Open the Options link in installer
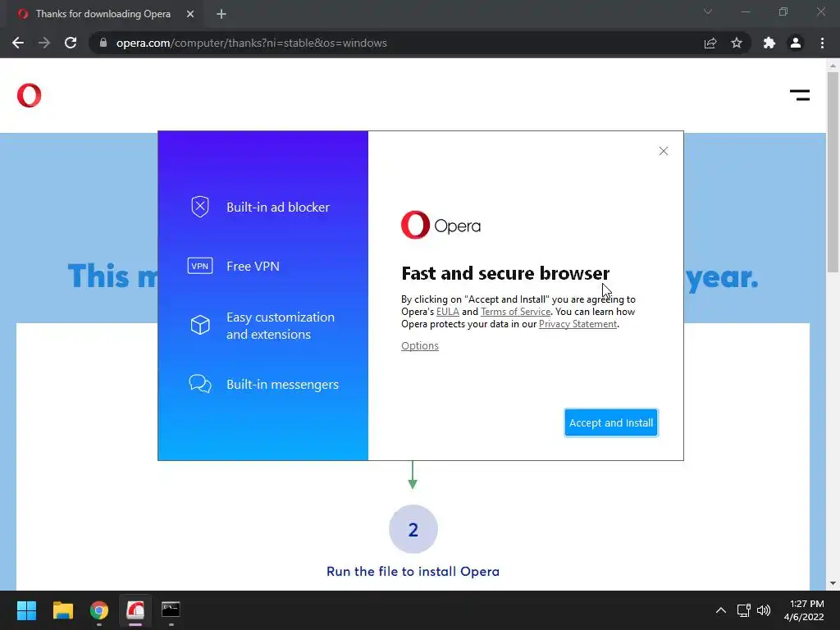 click(x=419, y=345)
